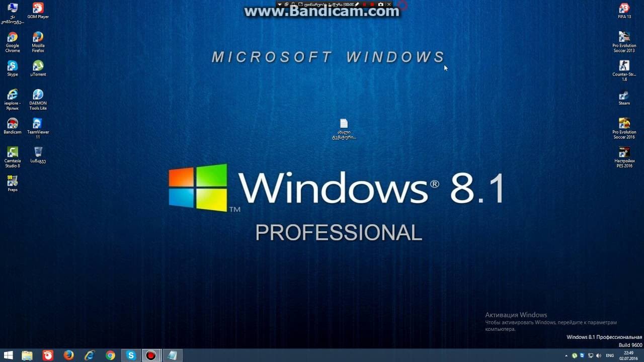644x362 pixels.
Task: Select the Bandicam desktop icon
Action: (13, 126)
